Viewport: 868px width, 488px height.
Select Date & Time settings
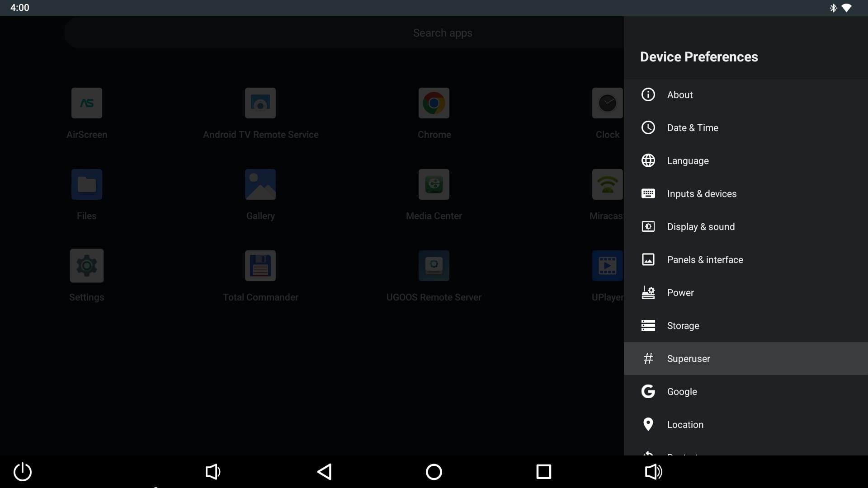point(692,128)
